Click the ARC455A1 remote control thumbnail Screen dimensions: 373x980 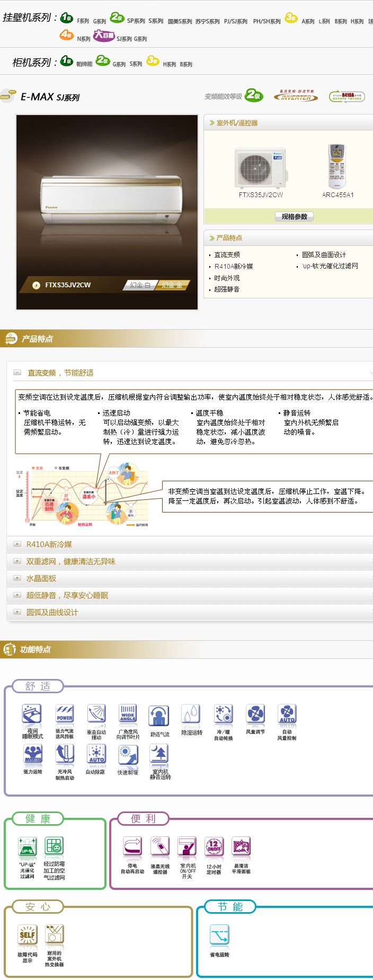[x=337, y=167]
